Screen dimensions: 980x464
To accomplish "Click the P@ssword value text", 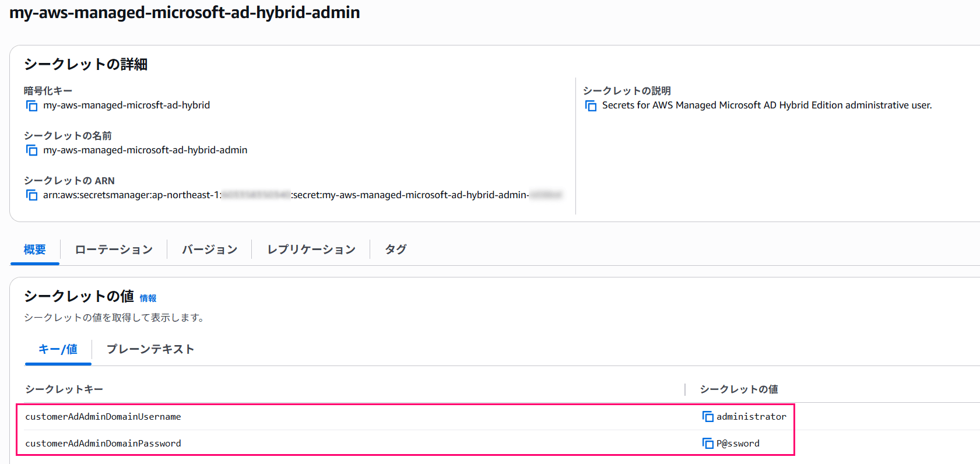I will [x=738, y=444].
